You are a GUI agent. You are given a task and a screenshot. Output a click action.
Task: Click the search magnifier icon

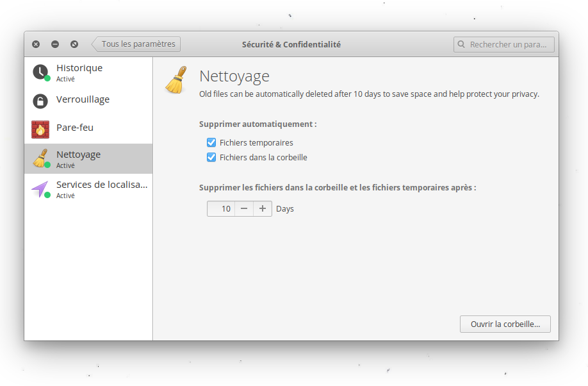pos(462,45)
